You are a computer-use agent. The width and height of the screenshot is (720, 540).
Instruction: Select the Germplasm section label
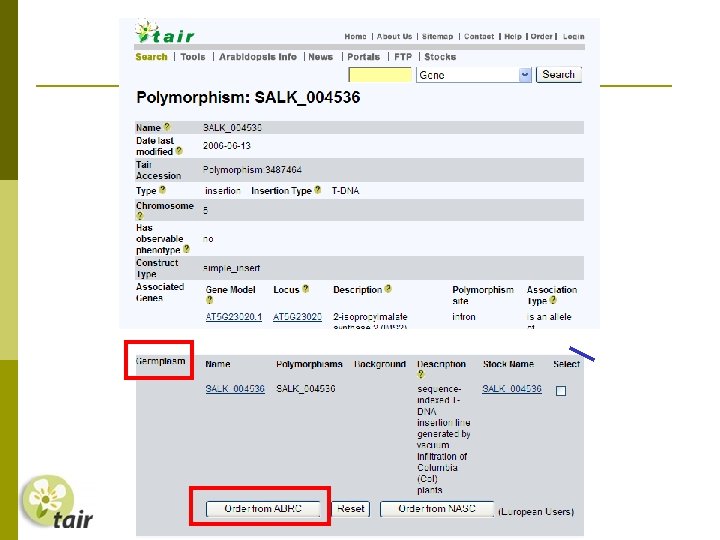(160, 361)
